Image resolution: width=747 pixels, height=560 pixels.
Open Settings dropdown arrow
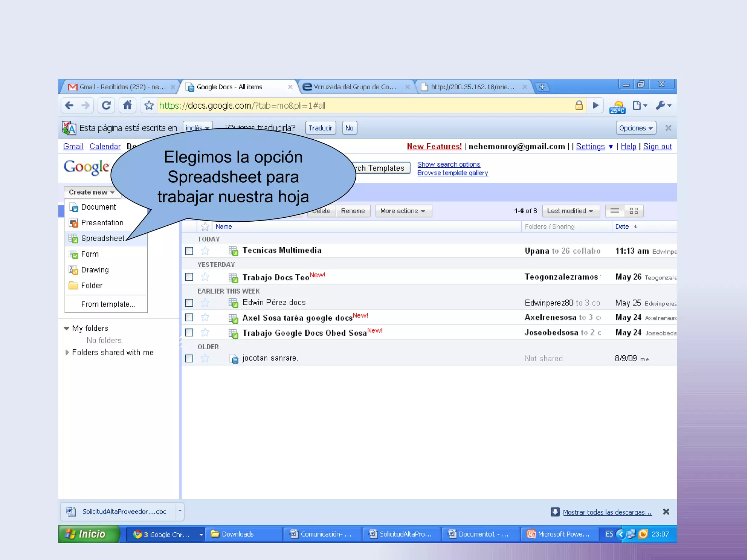point(611,147)
